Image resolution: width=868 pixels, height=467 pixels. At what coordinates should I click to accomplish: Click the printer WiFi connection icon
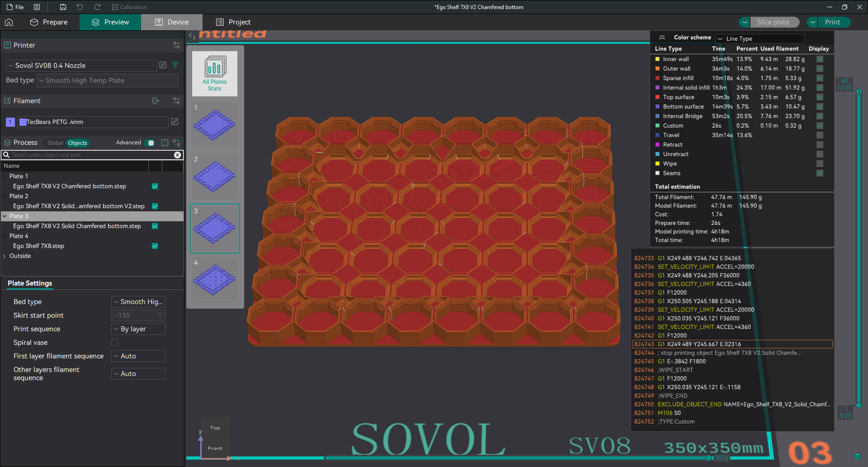tap(175, 65)
